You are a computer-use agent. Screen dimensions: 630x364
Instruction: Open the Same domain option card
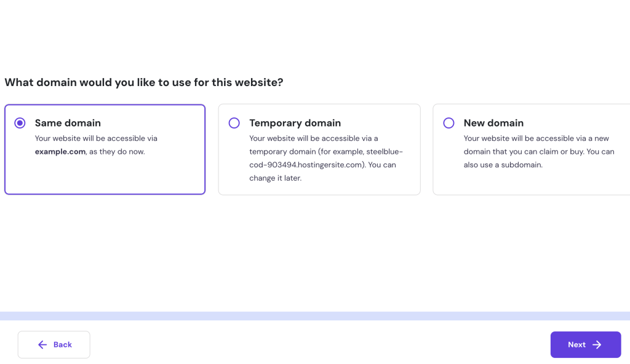[105, 149]
